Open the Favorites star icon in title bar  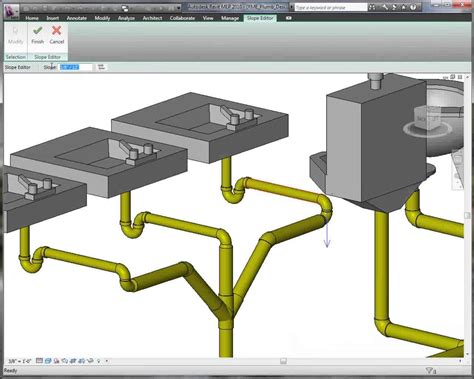coord(404,7)
